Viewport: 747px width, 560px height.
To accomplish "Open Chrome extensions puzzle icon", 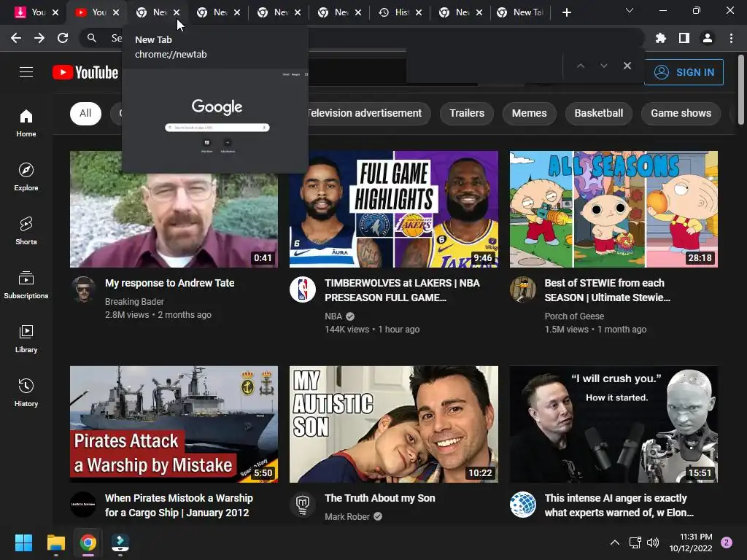I will pos(661,38).
